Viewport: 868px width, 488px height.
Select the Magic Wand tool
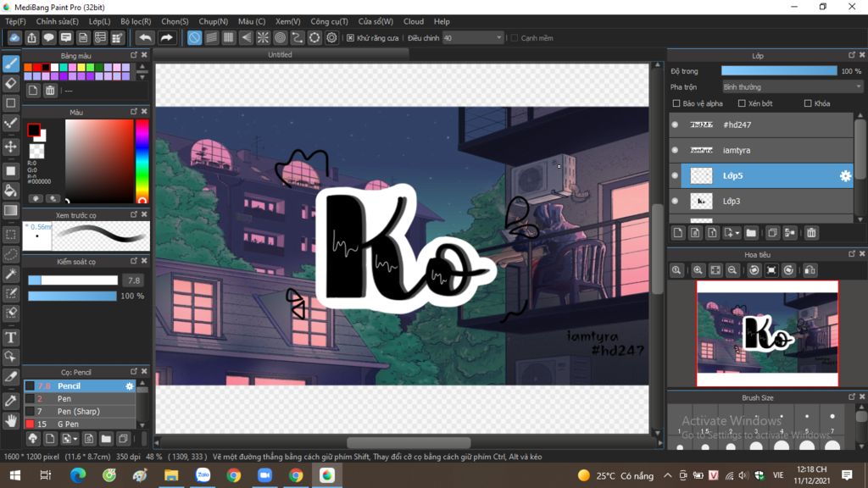click(10, 274)
